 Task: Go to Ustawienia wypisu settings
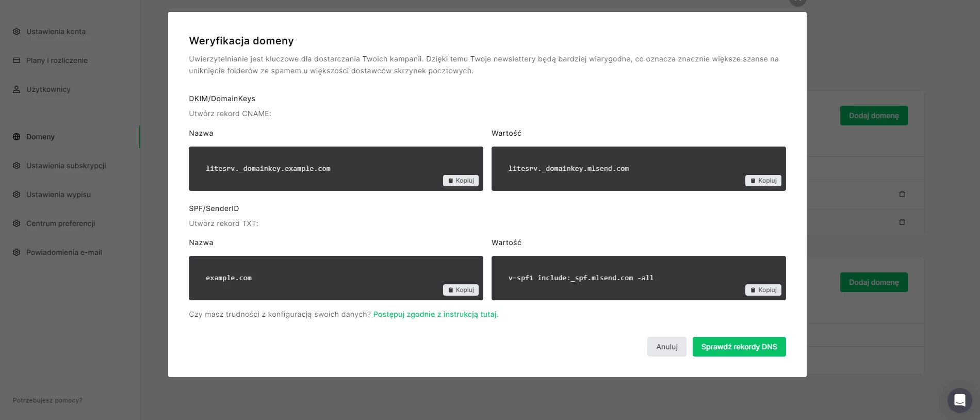tap(58, 195)
